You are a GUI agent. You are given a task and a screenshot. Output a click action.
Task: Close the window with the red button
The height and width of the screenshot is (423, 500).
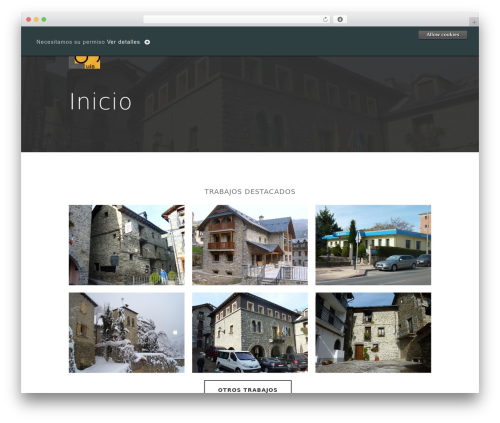(29, 19)
